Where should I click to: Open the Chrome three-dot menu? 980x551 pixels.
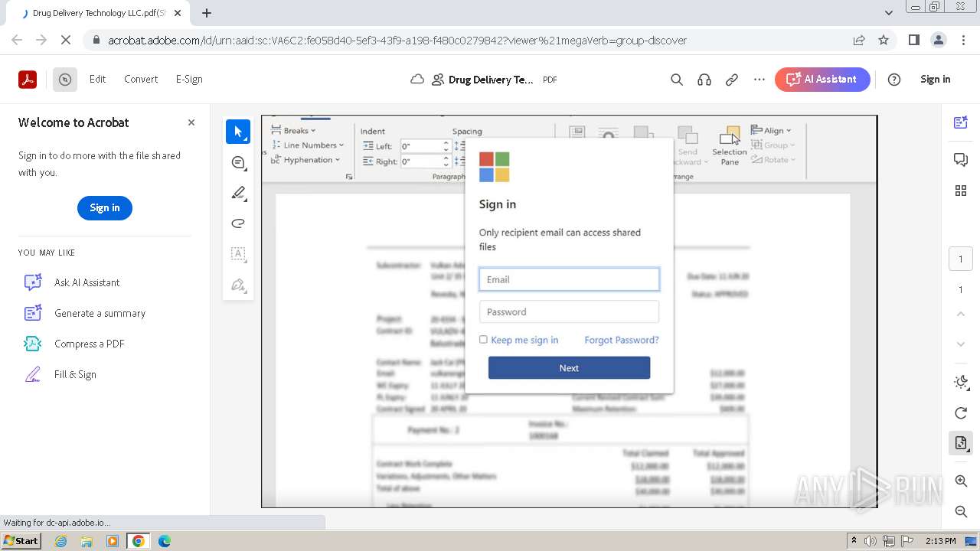click(x=963, y=41)
